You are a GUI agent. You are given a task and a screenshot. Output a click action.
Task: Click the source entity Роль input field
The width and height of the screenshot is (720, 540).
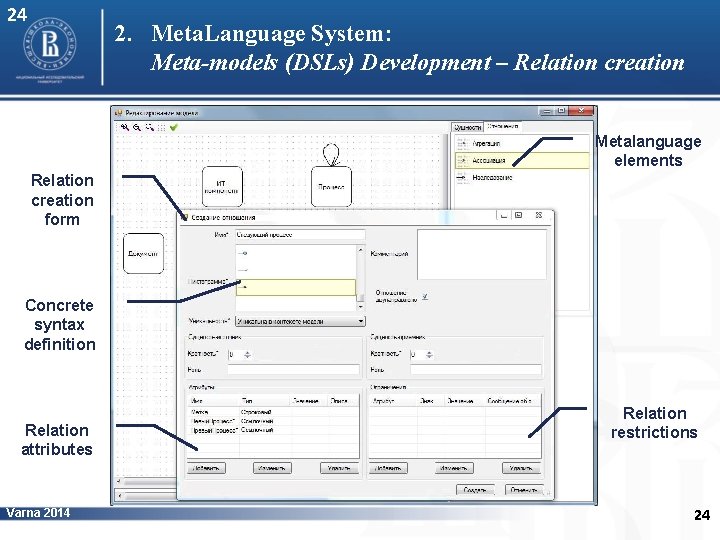click(x=294, y=369)
